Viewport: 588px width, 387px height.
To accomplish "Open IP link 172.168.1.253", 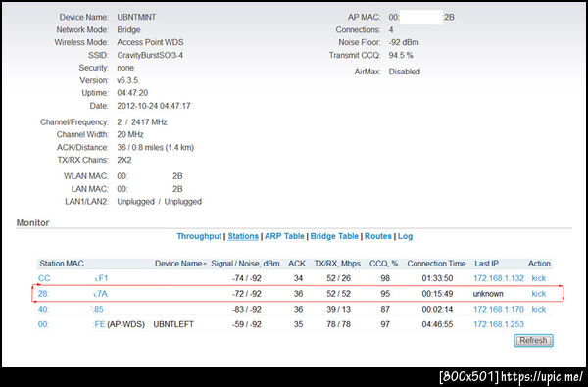I will [499, 324].
